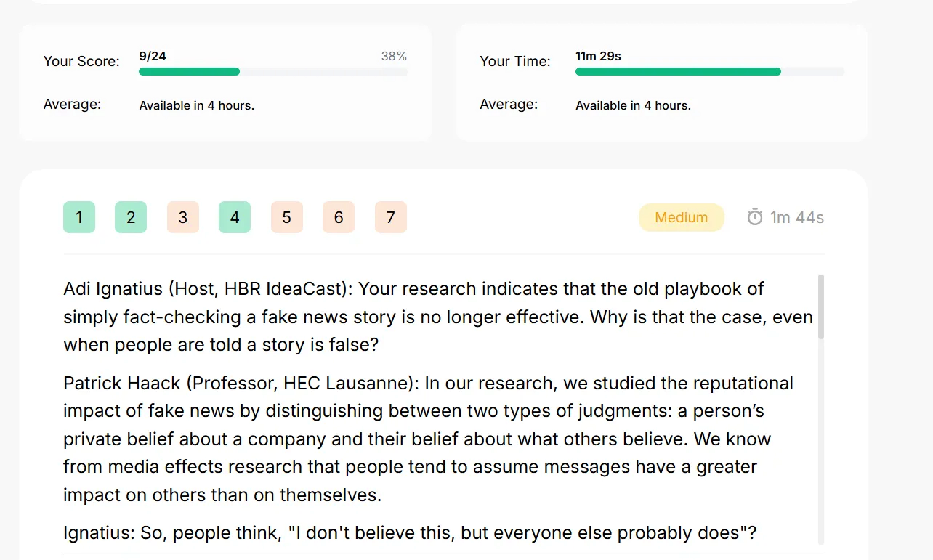Viewport: 933px width, 560px height.
Task: Go to question 4
Action: [x=235, y=217]
